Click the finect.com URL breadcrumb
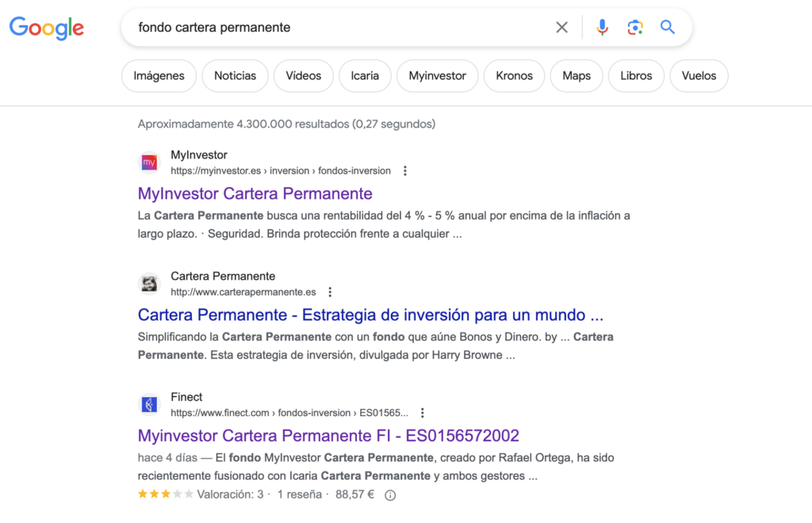The width and height of the screenshot is (812, 523). pos(289,413)
